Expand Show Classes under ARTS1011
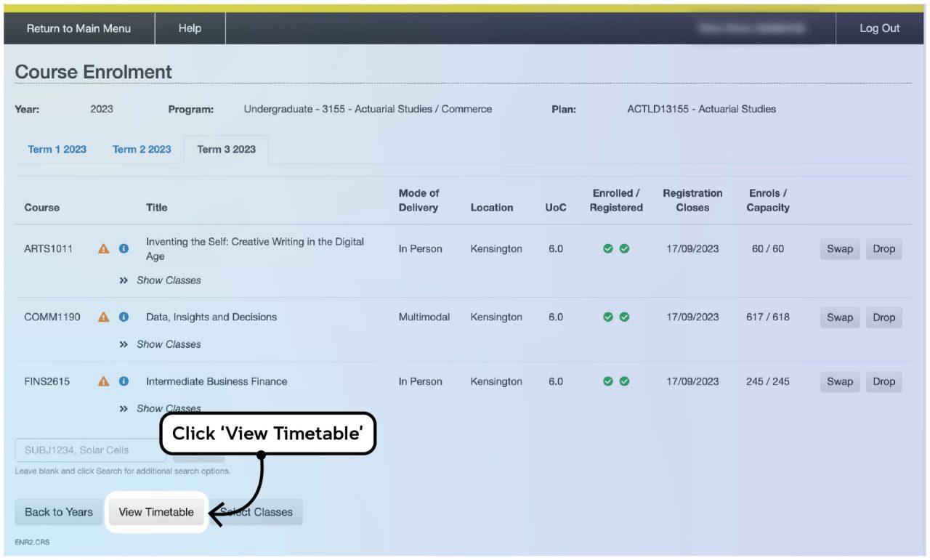This screenshot has width=930, height=560. [169, 280]
